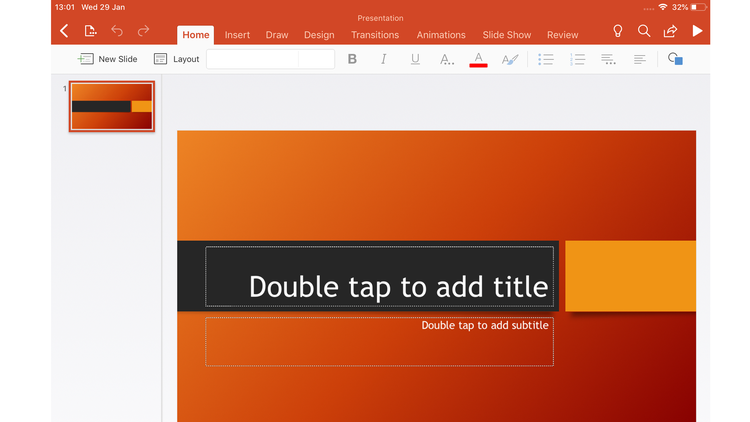Switch to the Insert tab
This screenshot has width=750, height=422.
(x=237, y=35)
